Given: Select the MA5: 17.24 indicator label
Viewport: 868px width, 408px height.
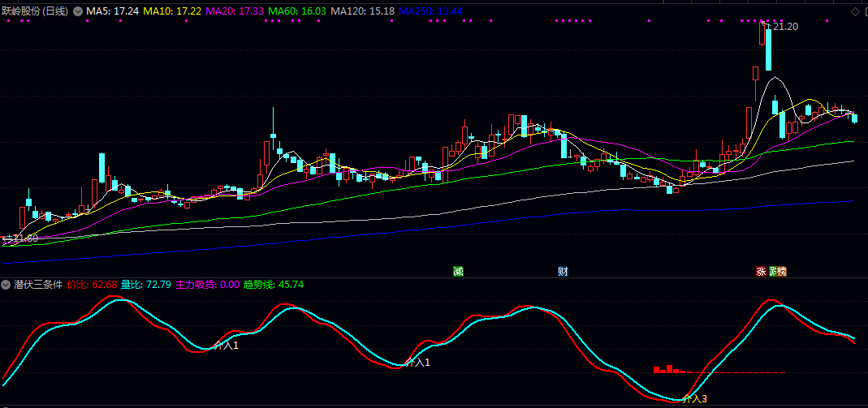Looking at the screenshot, I should [x=112, y=11].
